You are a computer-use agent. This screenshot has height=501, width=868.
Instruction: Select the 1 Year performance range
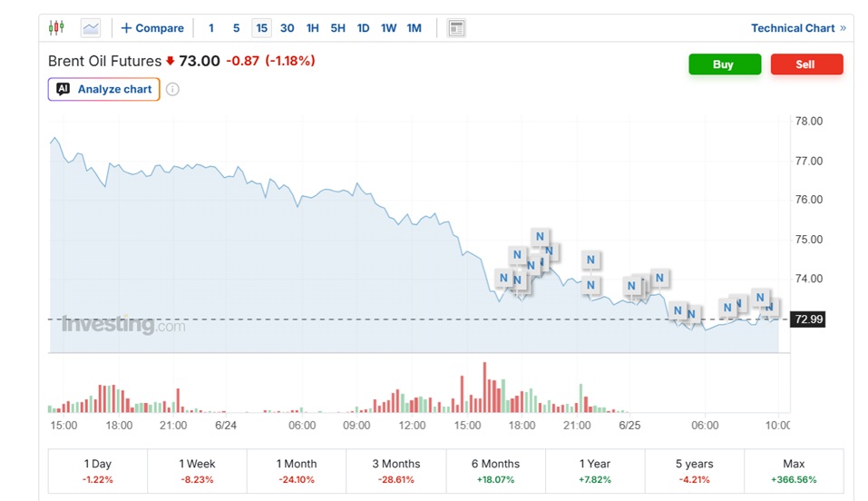(x=595, y=471)
